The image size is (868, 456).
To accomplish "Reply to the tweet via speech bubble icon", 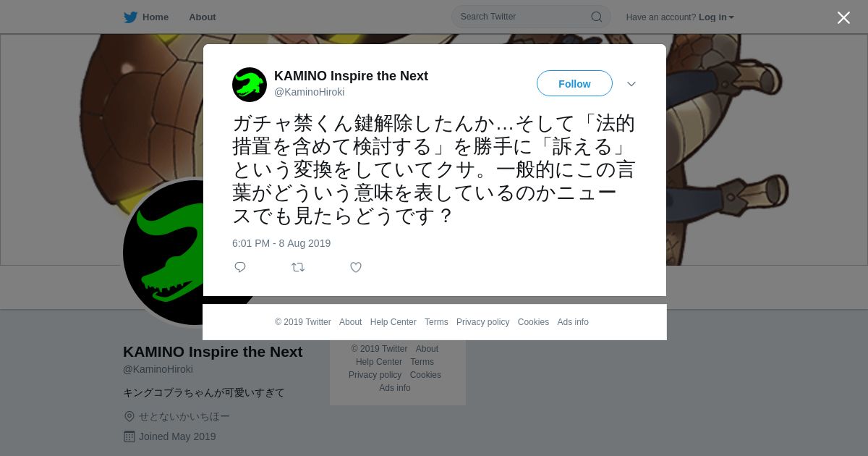I will coord(240,267).
